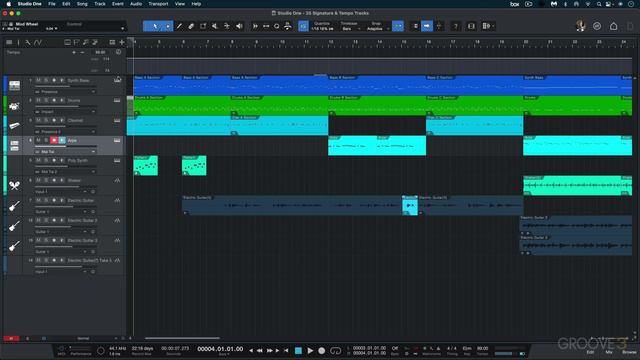Open the Mix view button

coord(609,352)
